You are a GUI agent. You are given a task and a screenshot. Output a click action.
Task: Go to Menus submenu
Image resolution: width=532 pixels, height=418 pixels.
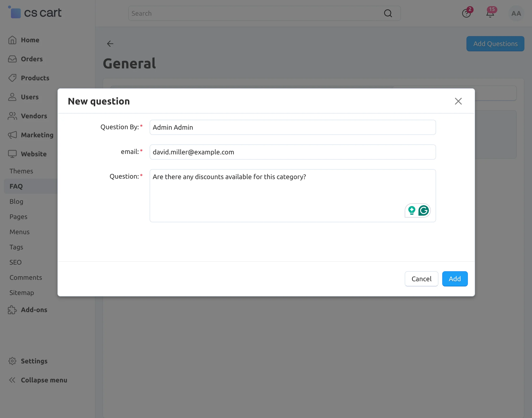coord(19,232)
